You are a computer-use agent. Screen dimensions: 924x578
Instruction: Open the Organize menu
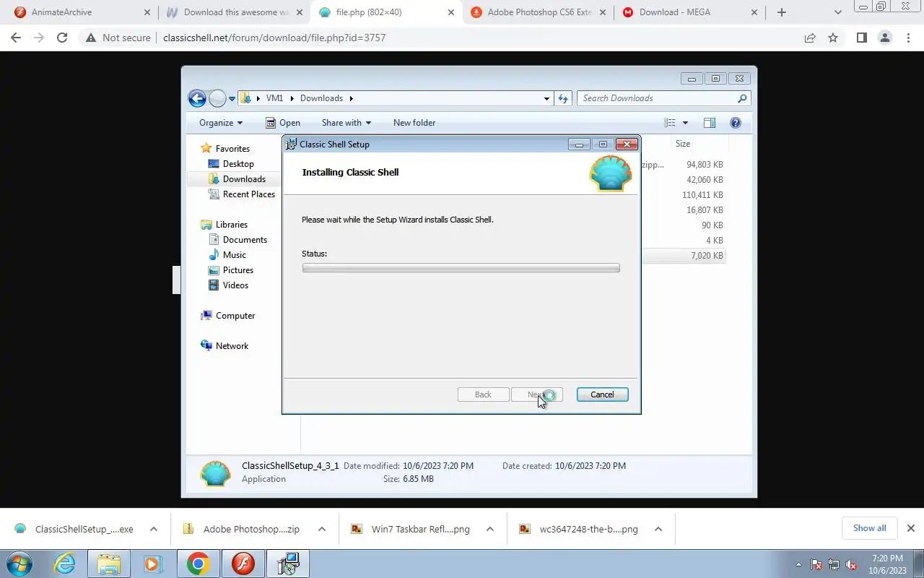coord(221,123)
